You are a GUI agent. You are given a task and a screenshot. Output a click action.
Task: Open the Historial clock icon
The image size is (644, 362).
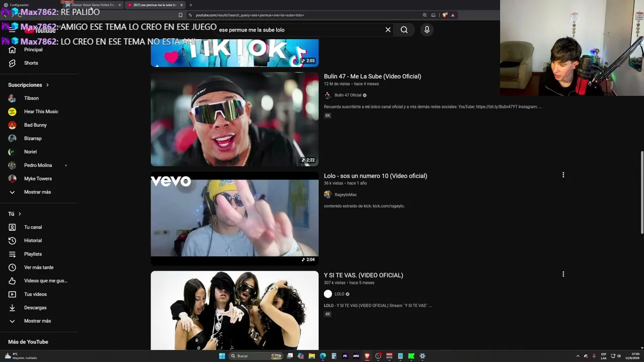(12, 241)
